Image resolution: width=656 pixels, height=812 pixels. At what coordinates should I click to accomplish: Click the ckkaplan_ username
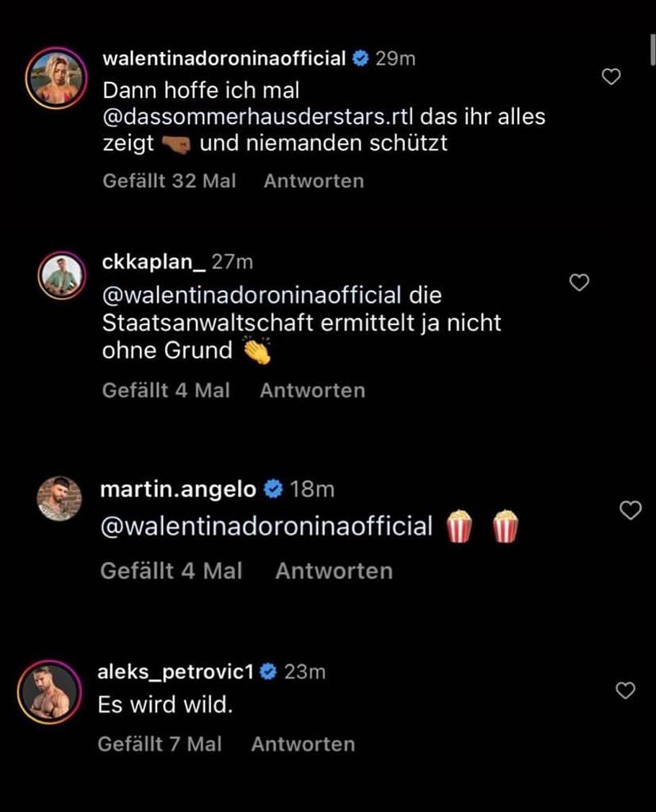(154, 263)
